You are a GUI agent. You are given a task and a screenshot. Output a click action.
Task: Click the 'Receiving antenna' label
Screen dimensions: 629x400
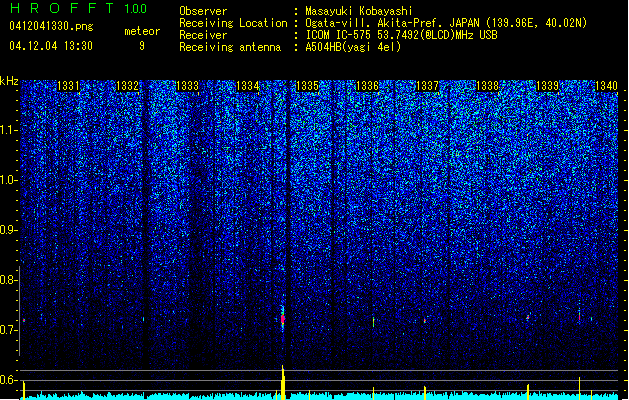230,47
